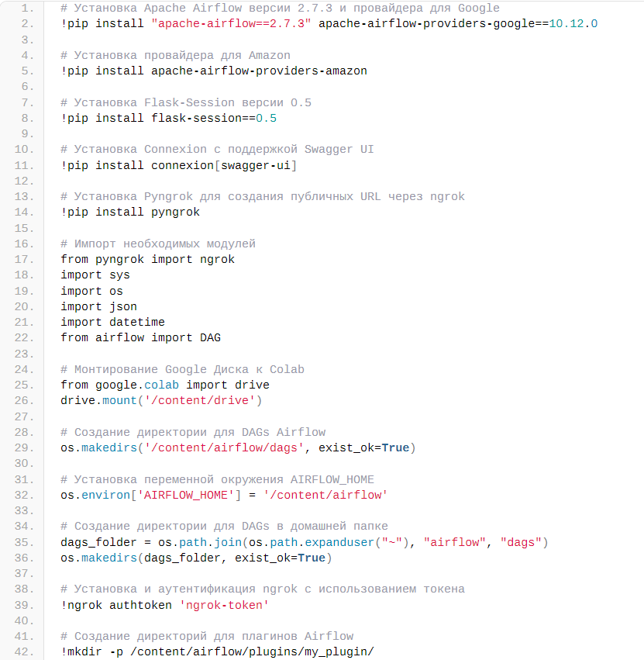The width and height of the screenshot is (644, 660).
Task: Click line number 22 in the gutter
Action: [x=24, y=338]
